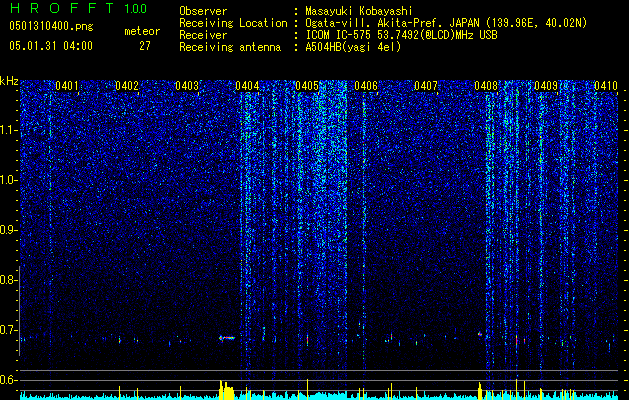Click the 0.9 kHz axis label
Viewport: 629px width, 400px height.
click(8, 230)
